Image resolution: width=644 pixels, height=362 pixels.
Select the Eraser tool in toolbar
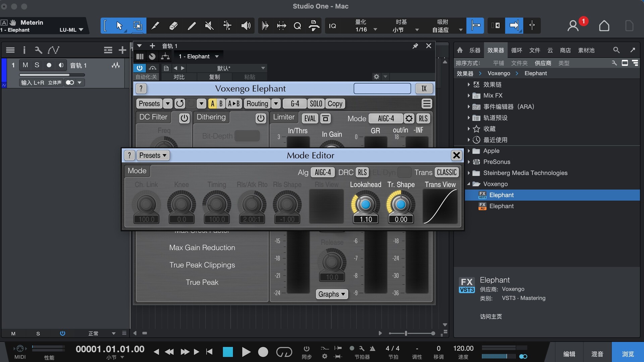pyautogui.click(x=173, y=26)
